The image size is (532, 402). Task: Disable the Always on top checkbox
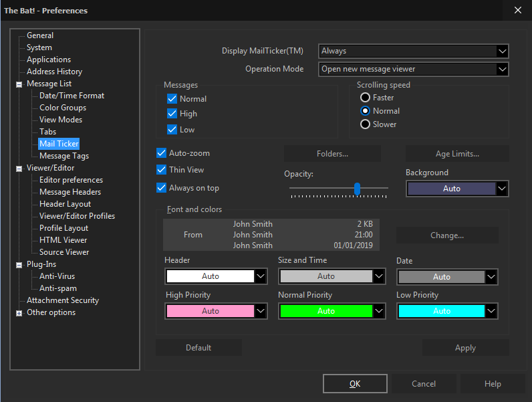[161, 187]
